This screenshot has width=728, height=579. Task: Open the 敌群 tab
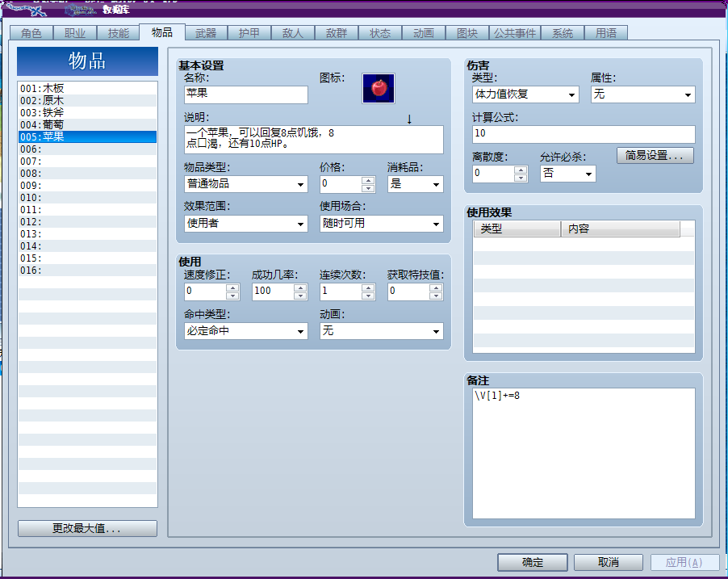[x=337, y=33]
